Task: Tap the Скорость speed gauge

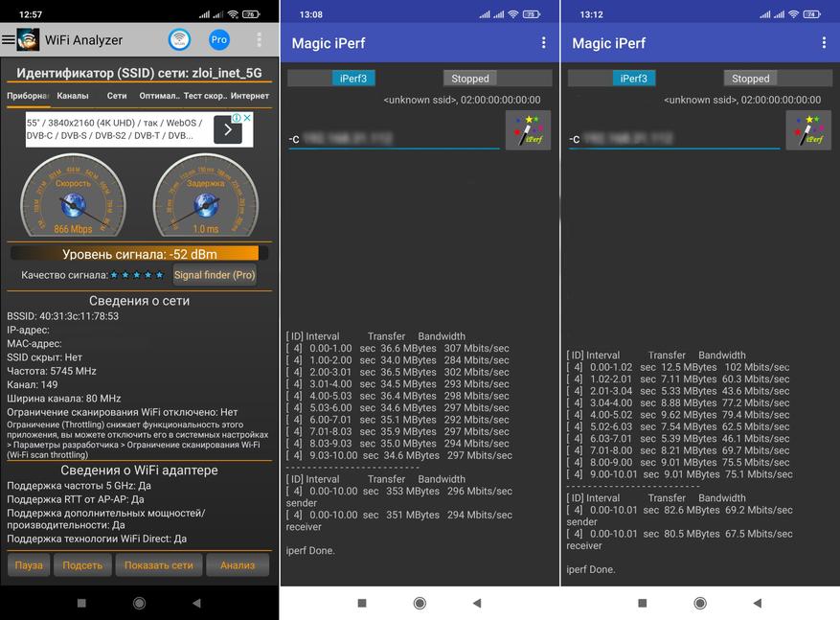Action: click(x=73, y=195)
